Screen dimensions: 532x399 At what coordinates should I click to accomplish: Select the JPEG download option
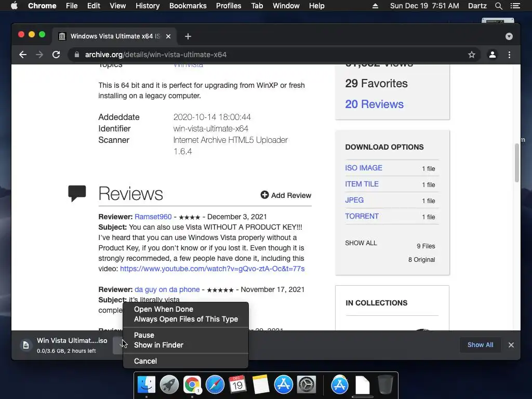click(354, 200)
